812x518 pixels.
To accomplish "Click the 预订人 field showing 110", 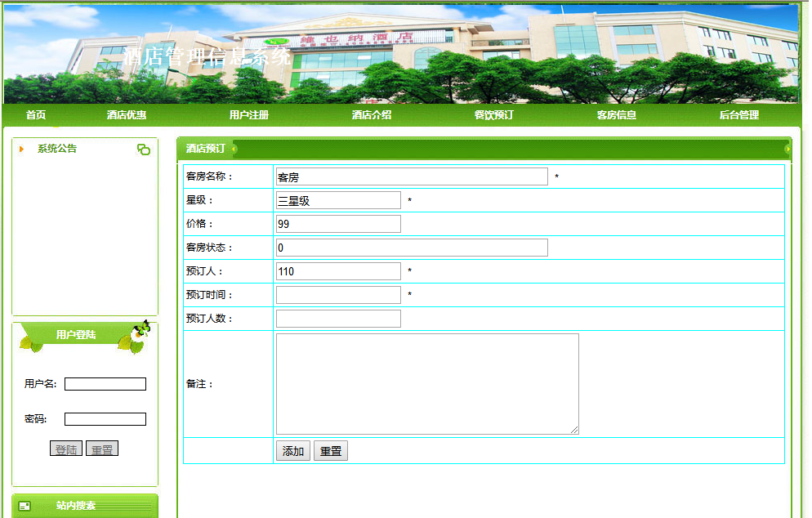I will [x=338, y=271].
